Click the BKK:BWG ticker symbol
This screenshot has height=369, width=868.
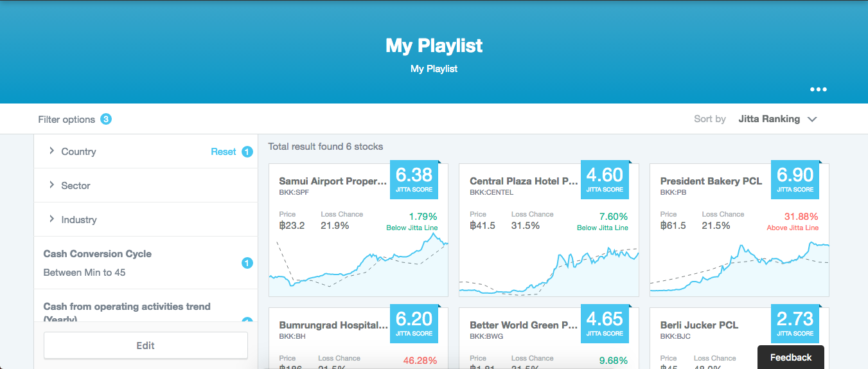click(x=486, y=336)
